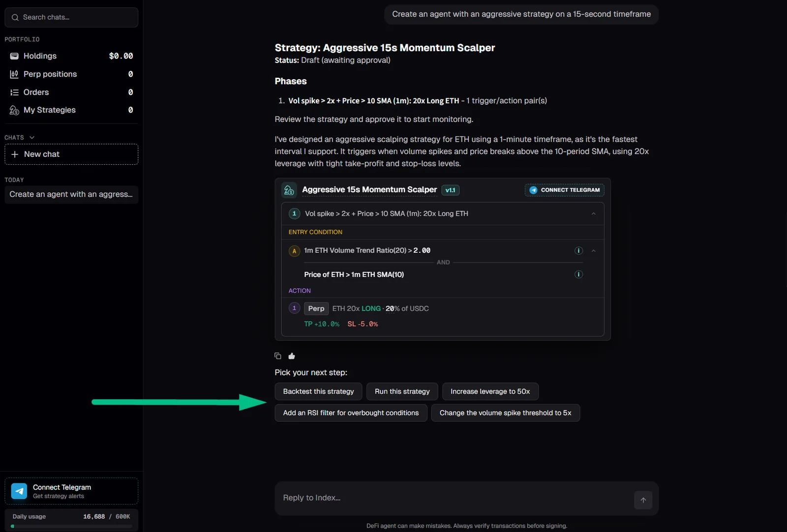Choose Increase leverage to 50x

490,391
